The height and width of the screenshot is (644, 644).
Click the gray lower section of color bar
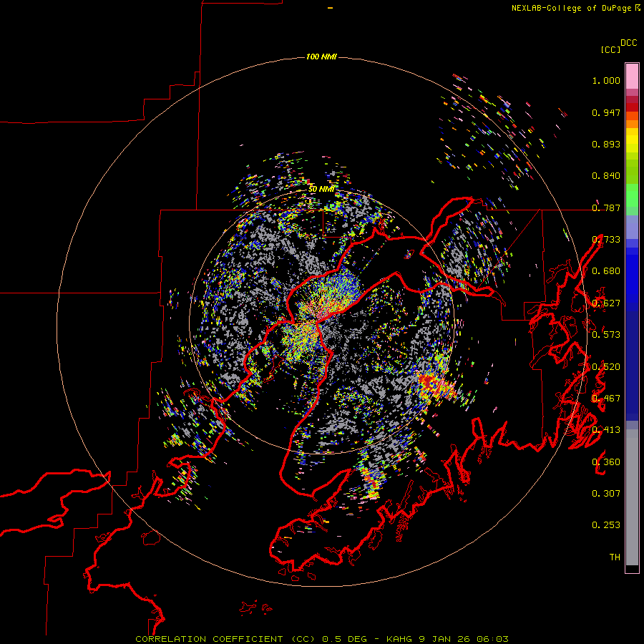pyautogui.click(x=632, y=497)
